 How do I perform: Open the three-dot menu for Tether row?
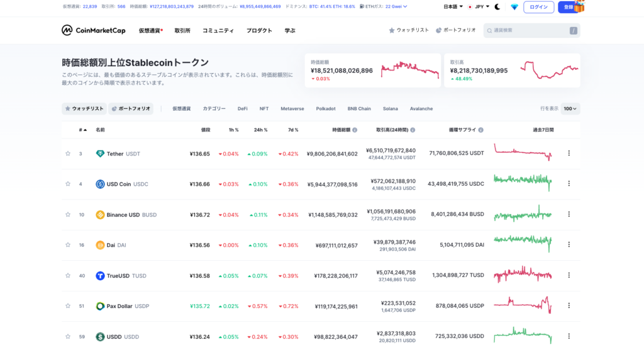point(569,153)
